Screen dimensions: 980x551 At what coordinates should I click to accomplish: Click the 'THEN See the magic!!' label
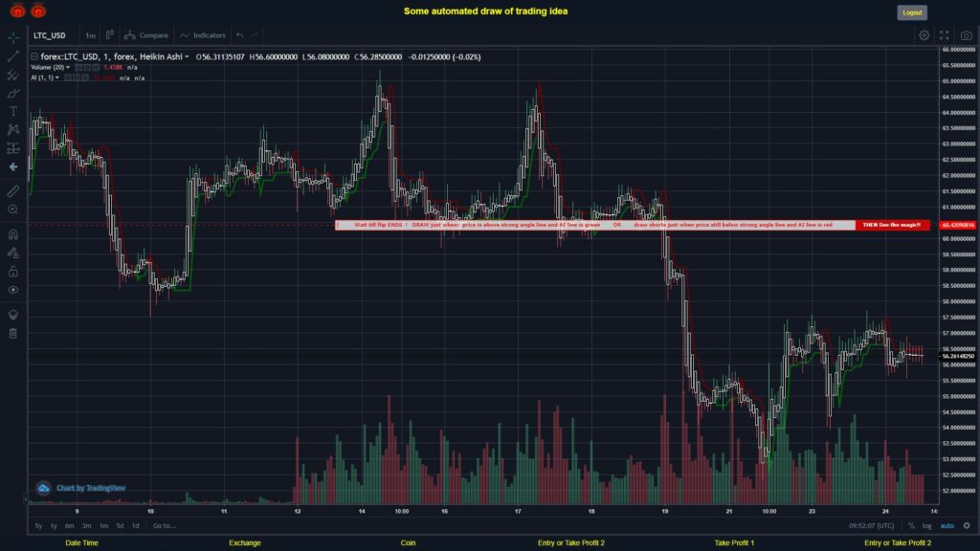[892, 225]
